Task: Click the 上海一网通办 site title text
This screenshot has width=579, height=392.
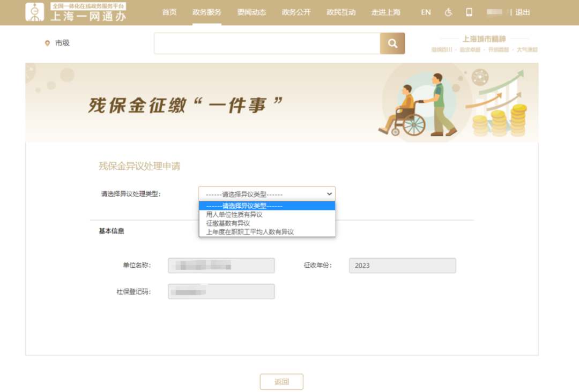Action: pyautogui.click(x=88, y=16)
